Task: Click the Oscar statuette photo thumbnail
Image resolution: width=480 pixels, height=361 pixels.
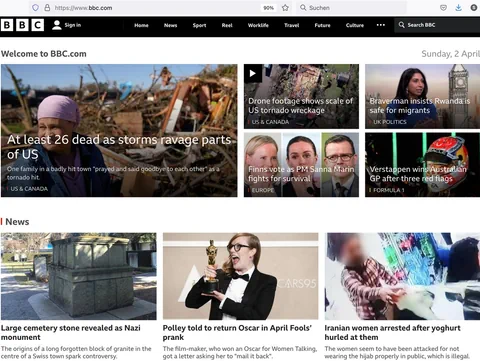Action: [x=240, y=276]
